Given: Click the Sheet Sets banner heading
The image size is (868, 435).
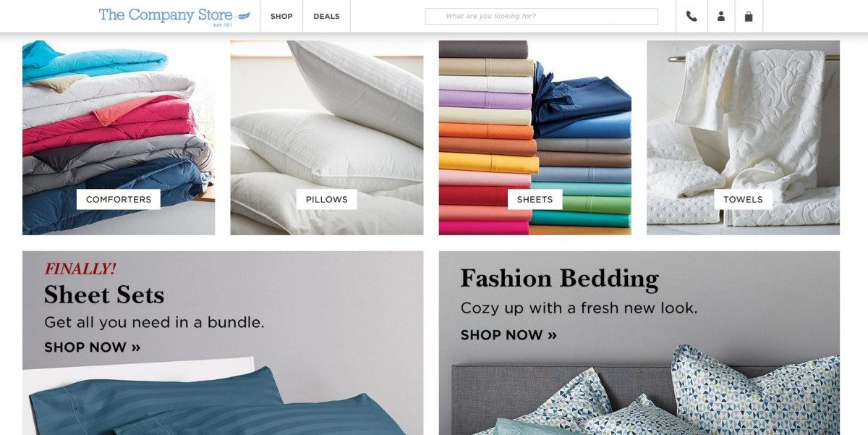Looking at the screenshot, I should coord(104,295).
